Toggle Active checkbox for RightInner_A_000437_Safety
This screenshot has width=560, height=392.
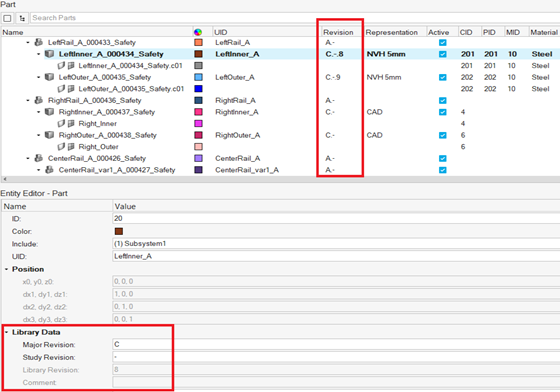pos(442,112)
